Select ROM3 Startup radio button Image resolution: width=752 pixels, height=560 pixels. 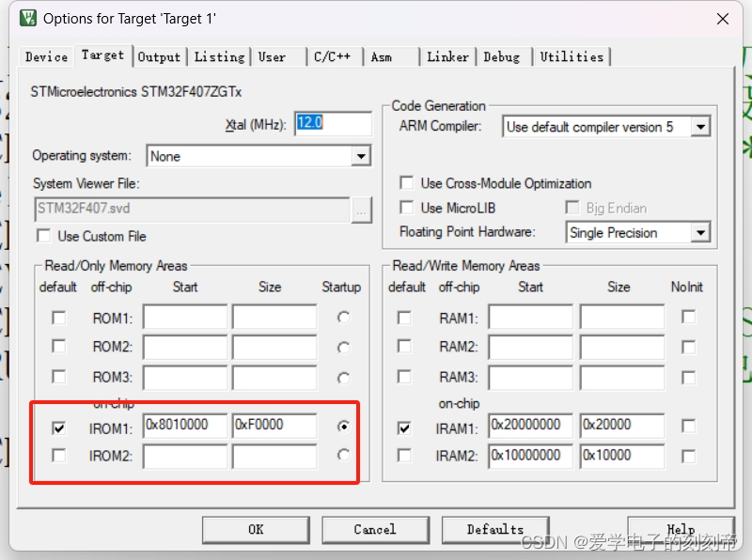tap(343, 378)
